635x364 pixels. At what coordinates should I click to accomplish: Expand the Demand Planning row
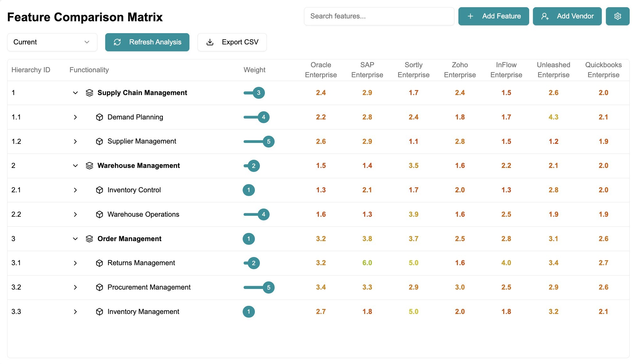pyautogui.click(x=75, y=117)
